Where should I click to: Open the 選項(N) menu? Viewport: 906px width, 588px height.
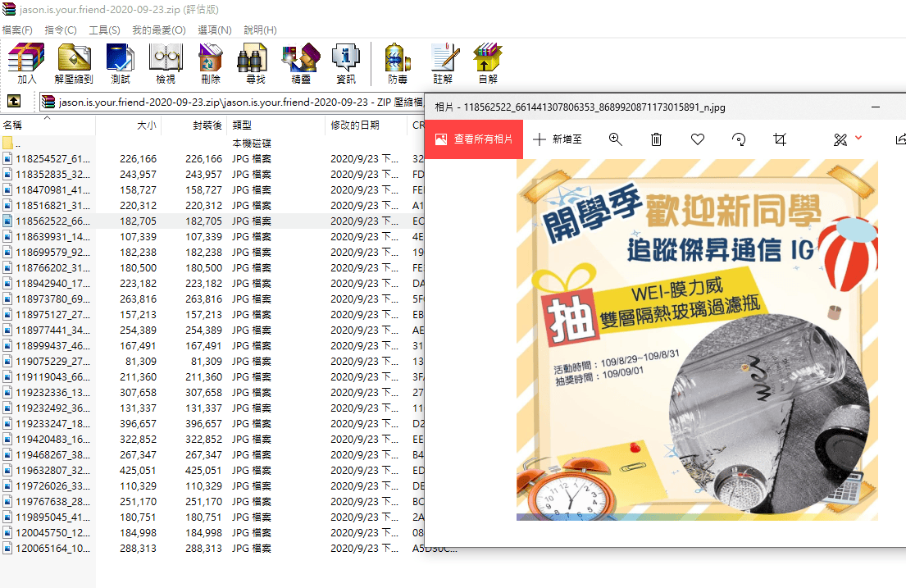214,30
